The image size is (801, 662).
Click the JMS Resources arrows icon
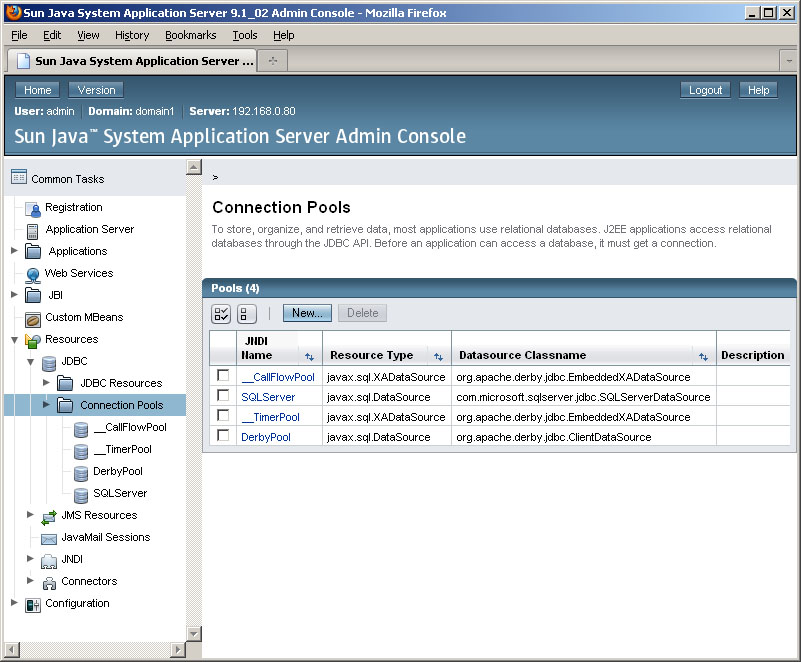coord(49,517)
